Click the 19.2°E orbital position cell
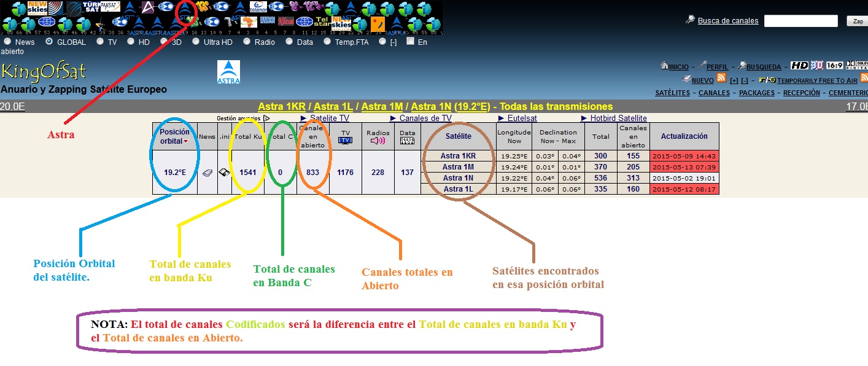The height and width of the screenshot is (366, 868). 175,173
